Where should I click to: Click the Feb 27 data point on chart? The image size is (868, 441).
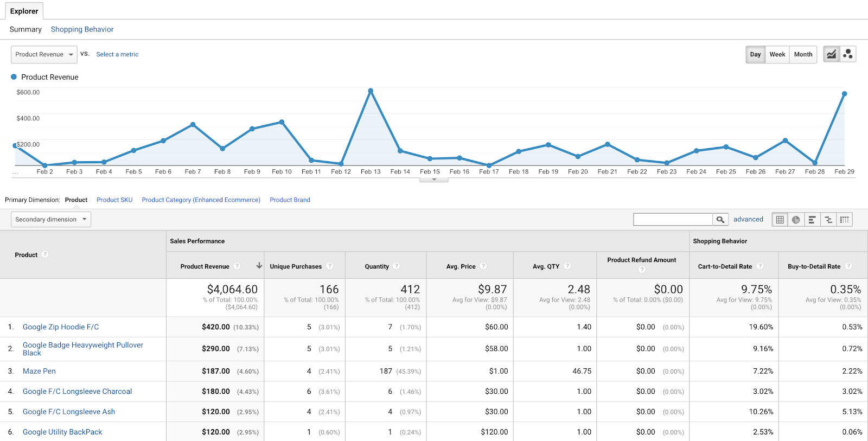pyautogui.click(x=785, y=140)
